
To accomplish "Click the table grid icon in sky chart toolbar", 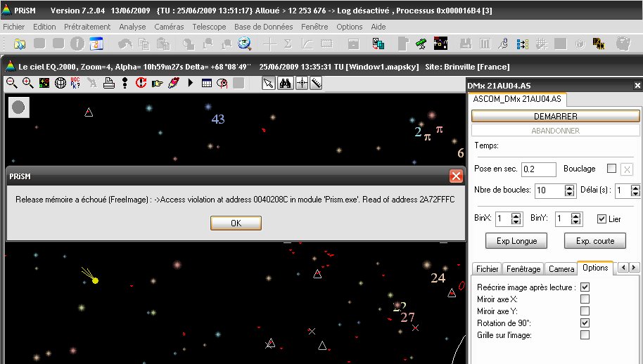I will coord(207,83).
